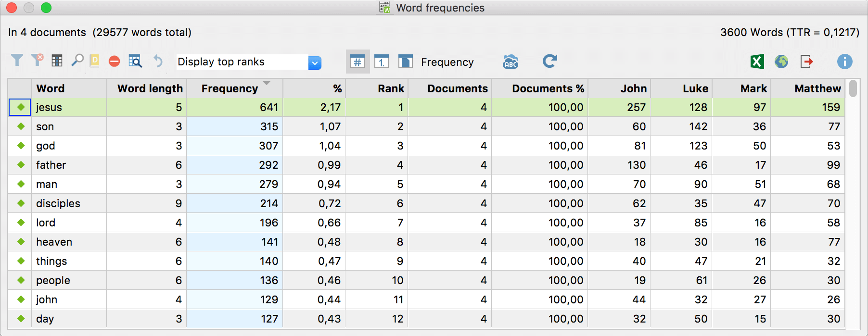Select the word 'jesus' cell

tap(69, 107)
